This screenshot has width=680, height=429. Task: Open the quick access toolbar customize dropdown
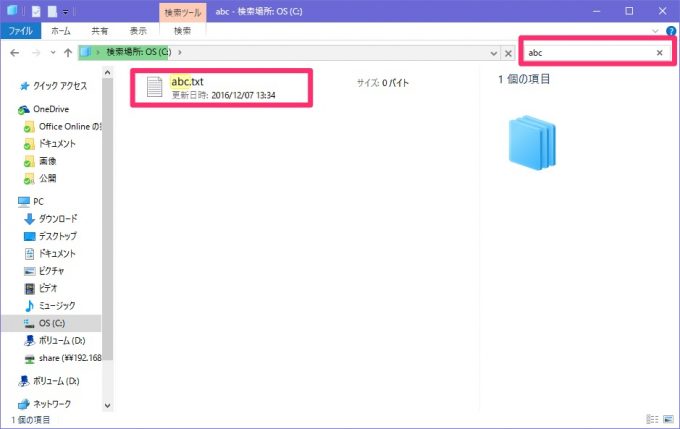tap(65, 12)
